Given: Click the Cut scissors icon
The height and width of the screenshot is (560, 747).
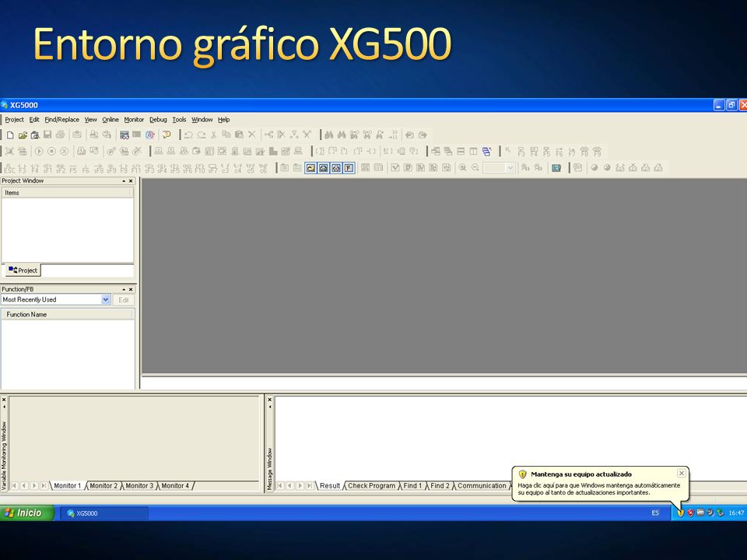Looking at the screenshot, I should click(214, 135).
